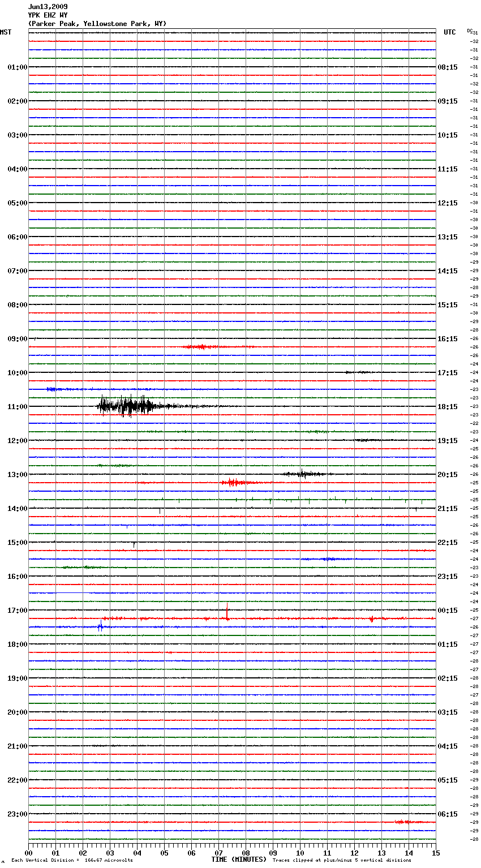Click the date label Jun13,2009

coord(48,7)
